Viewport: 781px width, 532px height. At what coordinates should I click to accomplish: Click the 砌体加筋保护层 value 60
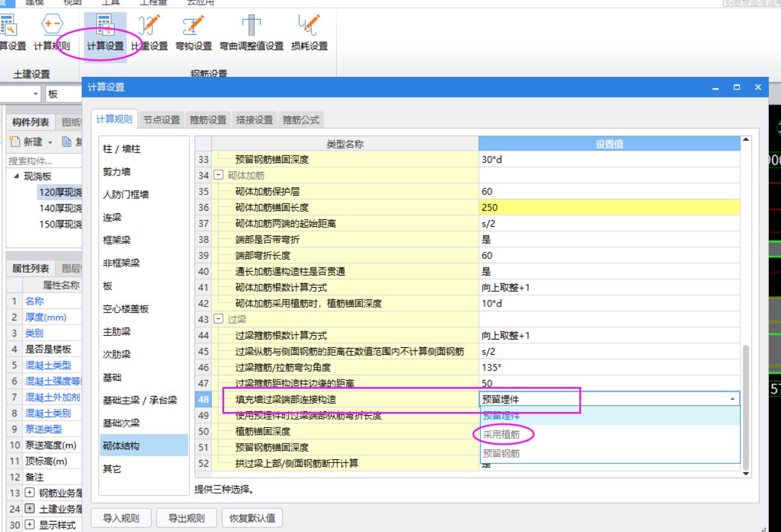(610, 191)
